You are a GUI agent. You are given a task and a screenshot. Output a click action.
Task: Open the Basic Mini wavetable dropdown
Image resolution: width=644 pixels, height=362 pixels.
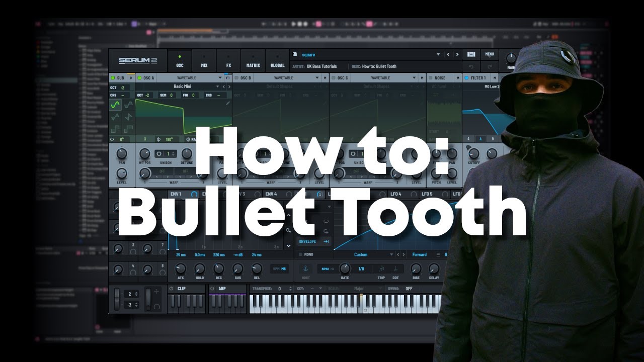pyautogui.click(x=218, y=86)
